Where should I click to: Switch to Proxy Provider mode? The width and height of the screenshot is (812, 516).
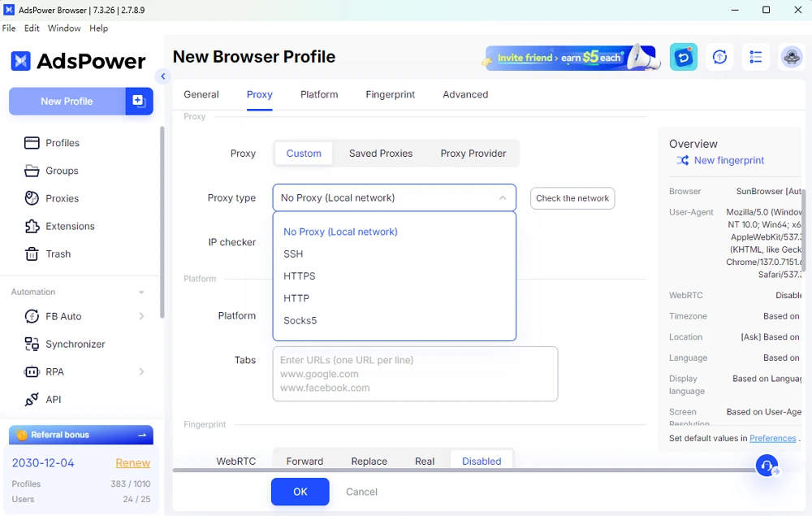(x=473, y=154)
